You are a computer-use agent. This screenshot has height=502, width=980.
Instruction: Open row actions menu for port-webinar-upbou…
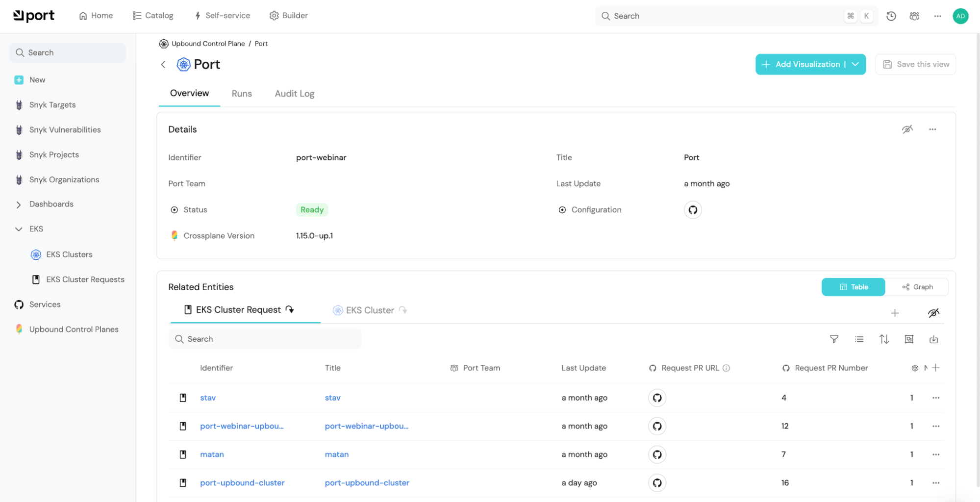pyautogui.click(x=936, y=426)
